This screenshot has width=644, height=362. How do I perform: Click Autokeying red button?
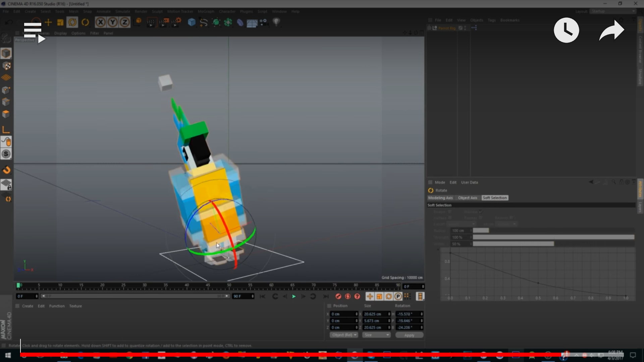(348, 296)
